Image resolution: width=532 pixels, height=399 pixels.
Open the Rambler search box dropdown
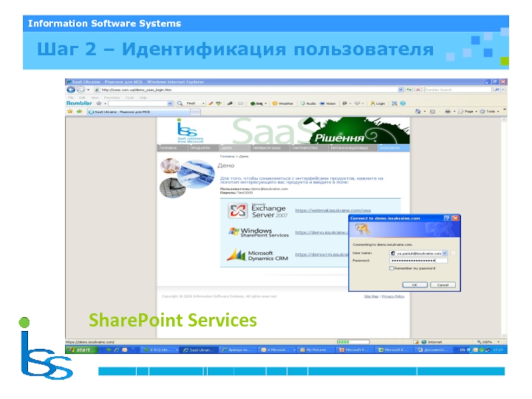(x=170, y=103)
